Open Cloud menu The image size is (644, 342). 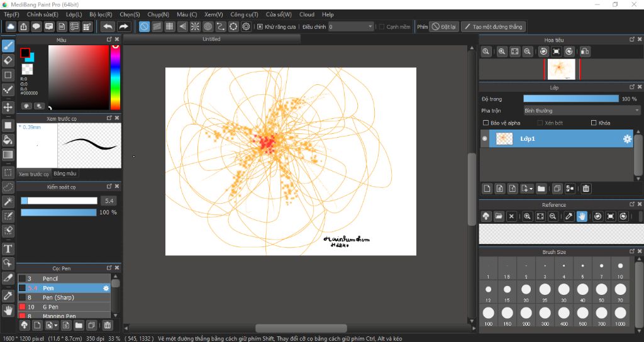(x=307, y=14)
